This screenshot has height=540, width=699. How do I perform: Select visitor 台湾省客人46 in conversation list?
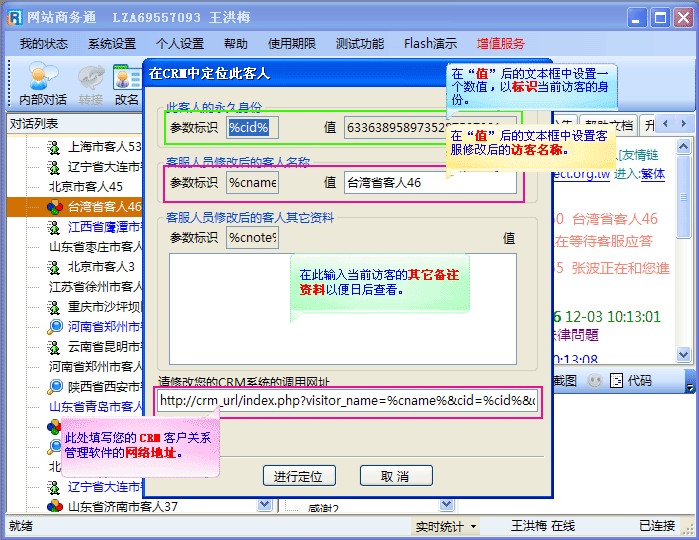(x=104, y=207)
